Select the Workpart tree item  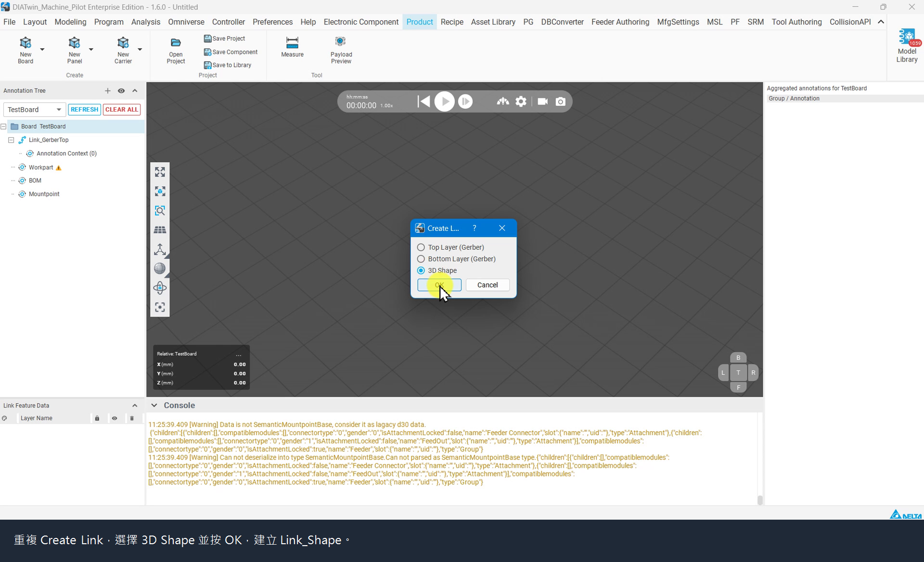[41, 167]
